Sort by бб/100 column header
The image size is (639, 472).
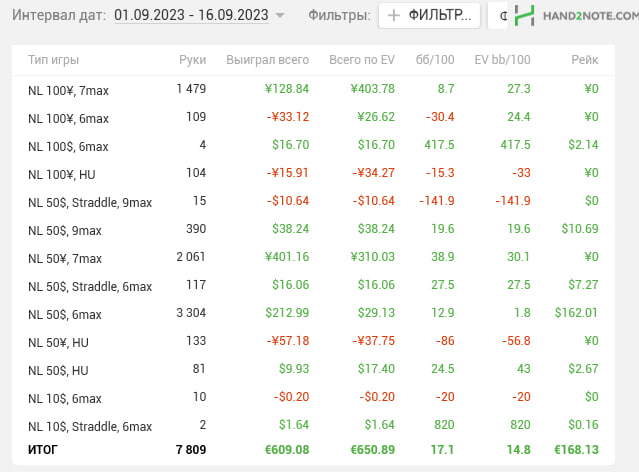point(434,60)
